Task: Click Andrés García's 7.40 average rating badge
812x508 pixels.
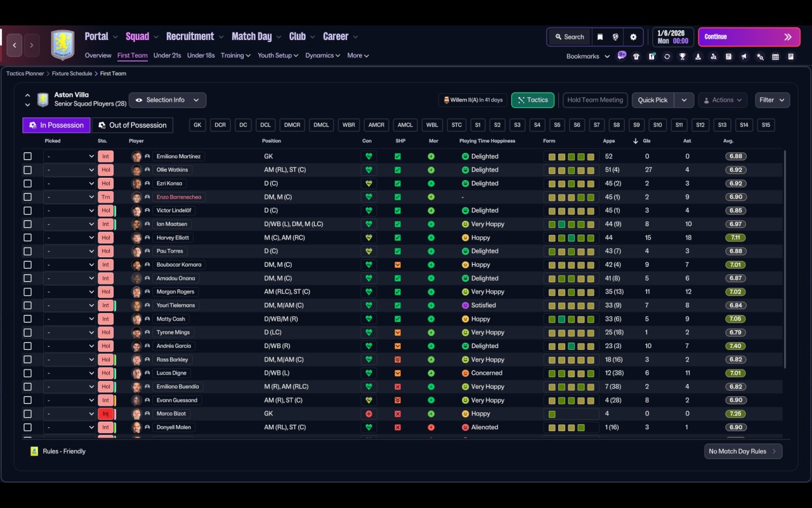Action: point(736,346)
